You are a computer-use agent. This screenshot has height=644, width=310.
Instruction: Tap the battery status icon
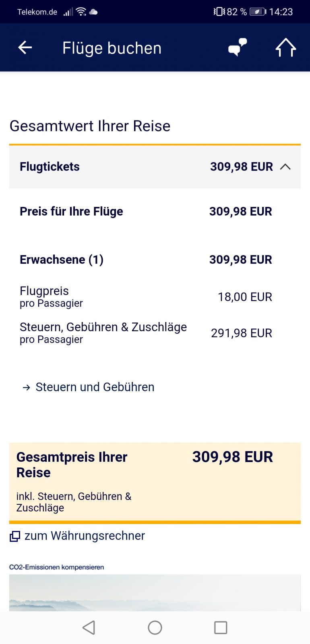pyautogui.click(x=257, y=12)
